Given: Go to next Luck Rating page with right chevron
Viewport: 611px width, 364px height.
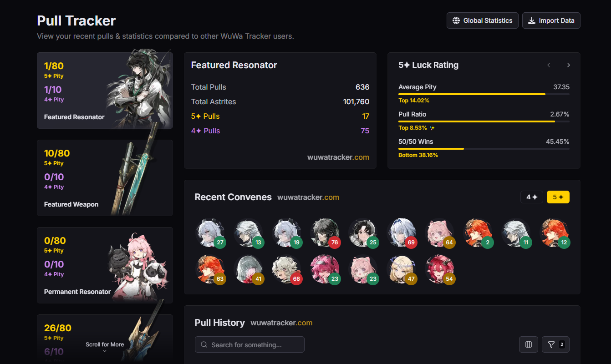Looking at the screenshot, I should pyautogui.click(x=569, y=65).
